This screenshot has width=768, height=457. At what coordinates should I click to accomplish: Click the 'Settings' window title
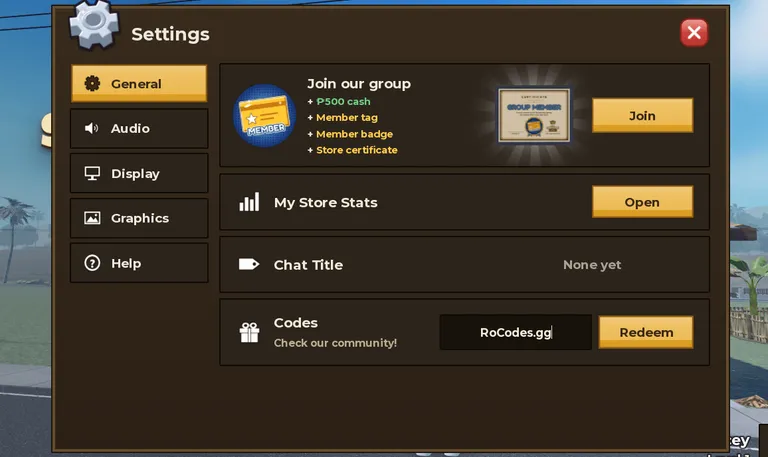(170, 34)
